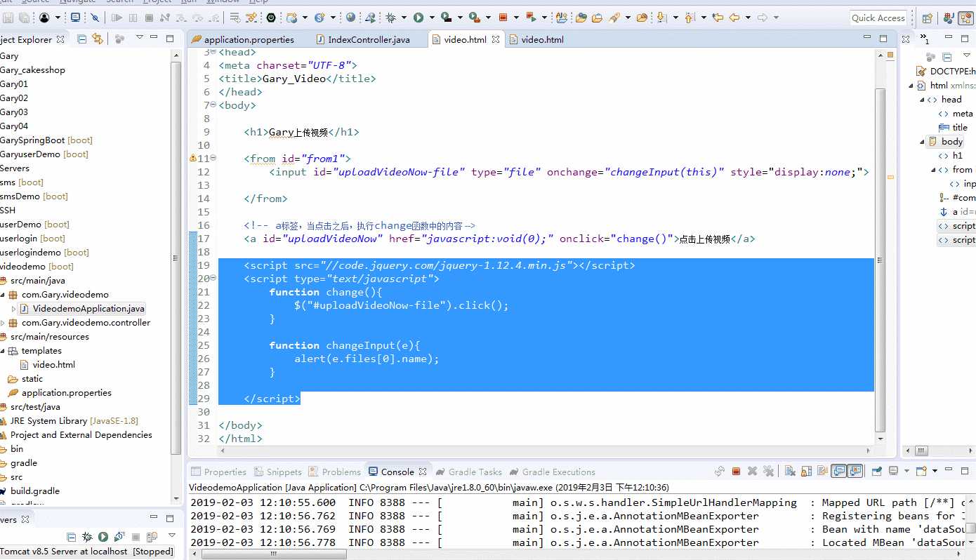Open the Back navigation history dropdown
The height and width of the screenshot is (560, 976).
[x=747, y=18]
